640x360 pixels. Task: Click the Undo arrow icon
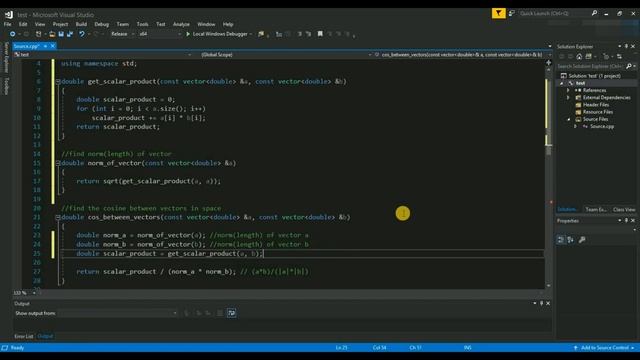point(82,34)
